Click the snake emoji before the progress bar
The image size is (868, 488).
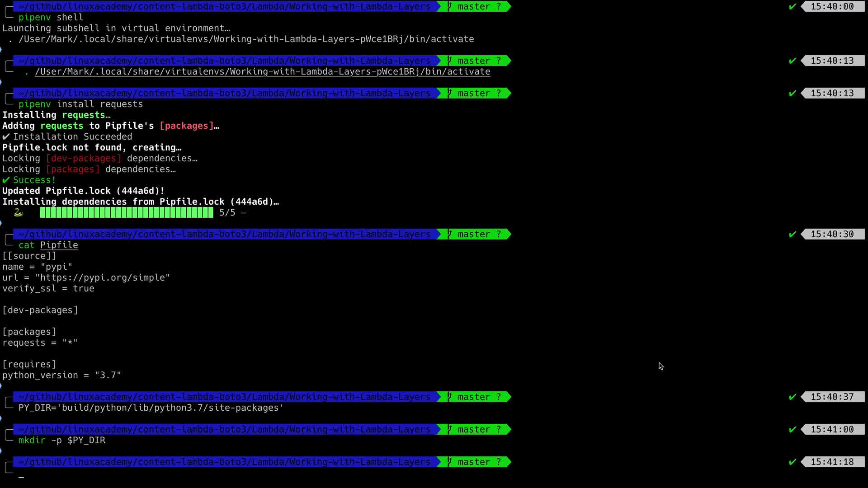(18, 212)
